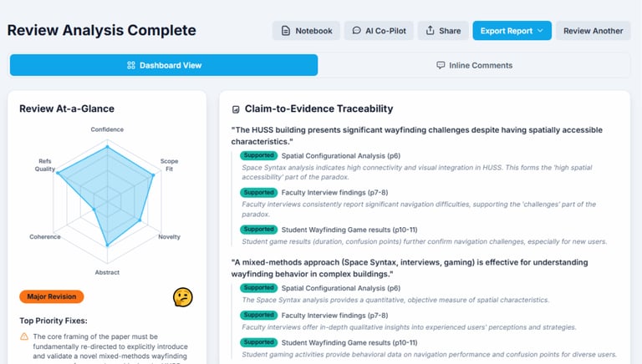This screenshot has height=364, width=642.
Task: Click the thinking face emoji
Action: point(183,296)
